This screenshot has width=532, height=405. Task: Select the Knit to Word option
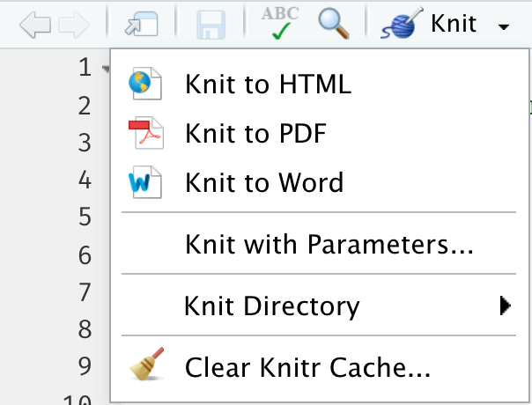tap(263, 182)
